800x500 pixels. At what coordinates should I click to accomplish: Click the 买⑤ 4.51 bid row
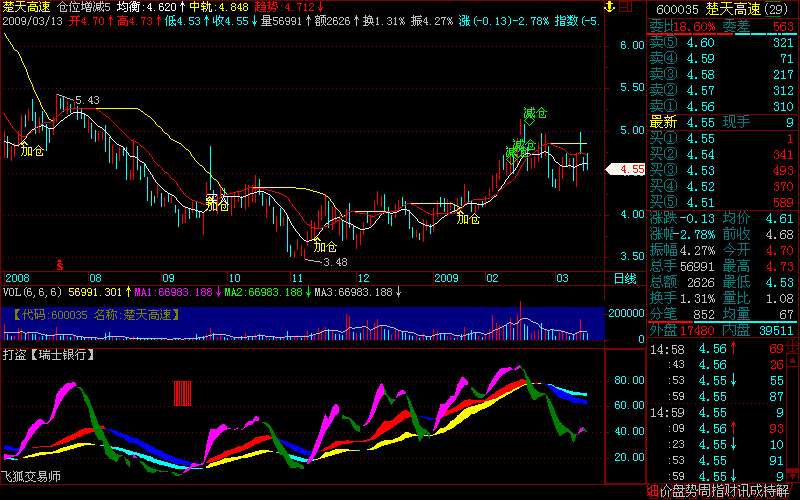[x=721, y=203]
